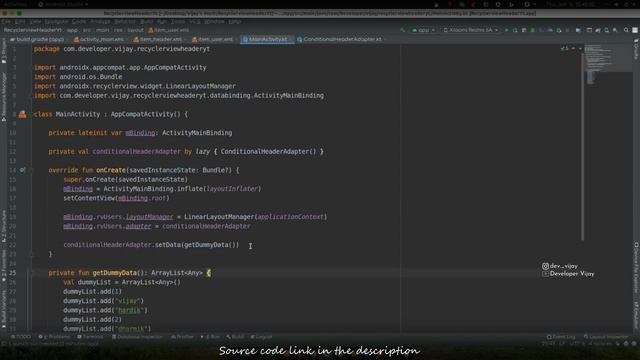Collapse the onCreate function fold marker
The width and height of the screenshot is (640, 360).
pos(31,170)
